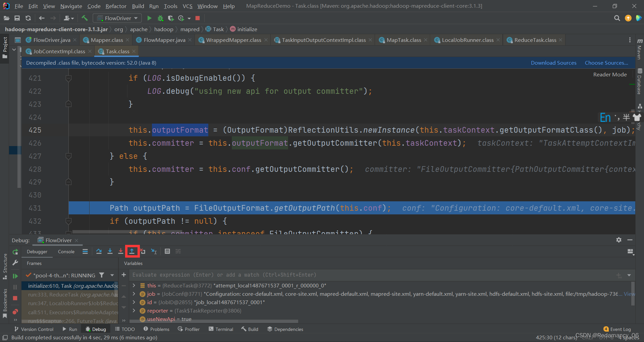Viewport: 644px width, 342px height.
Task: Open the Navigate menu
Action: (71, 6)
